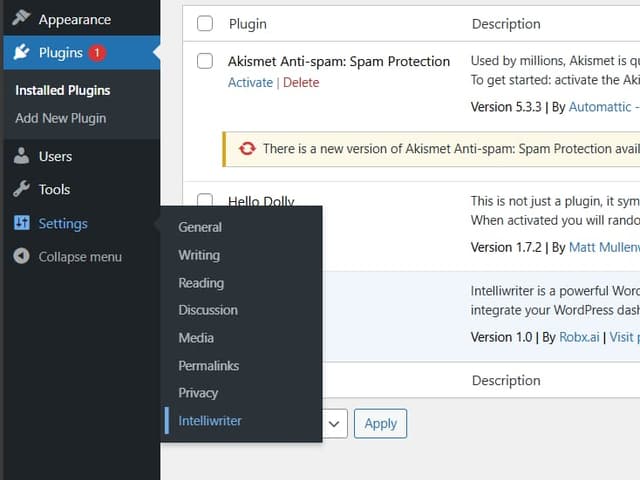
Task: Click the Collapse menu arrow icon
Action: coord(21,256)
